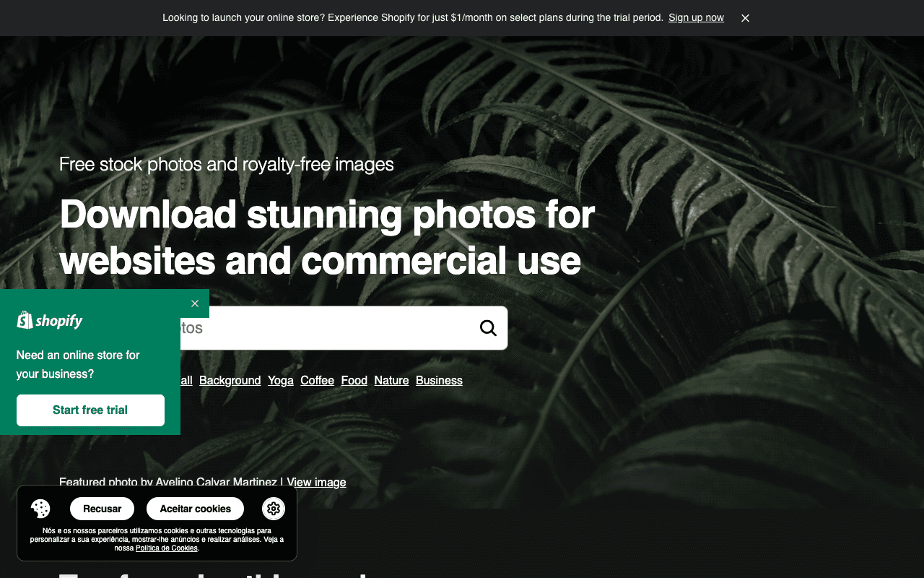Click the promo text about Shopify $1/month
The width and height of the screenshot is (924, 578).
point(413,18)
